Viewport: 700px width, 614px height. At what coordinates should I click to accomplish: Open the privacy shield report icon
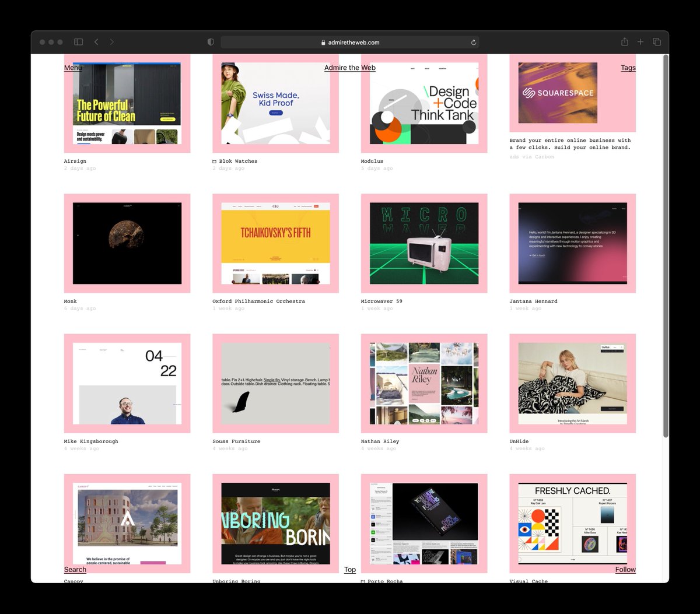(211, 42)
